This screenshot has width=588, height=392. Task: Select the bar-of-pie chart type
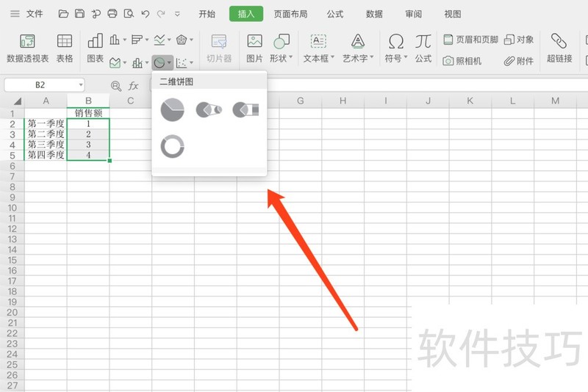click(x=245, y=109)
